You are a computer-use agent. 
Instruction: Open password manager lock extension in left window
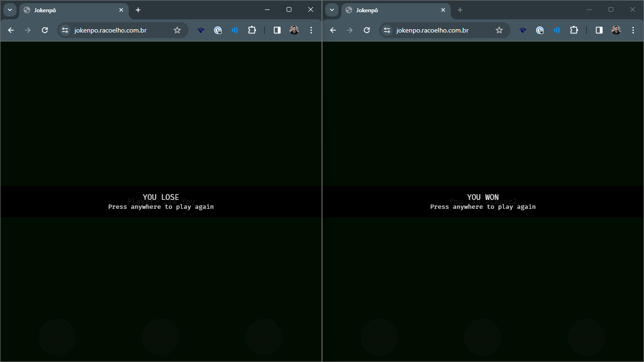218,30
